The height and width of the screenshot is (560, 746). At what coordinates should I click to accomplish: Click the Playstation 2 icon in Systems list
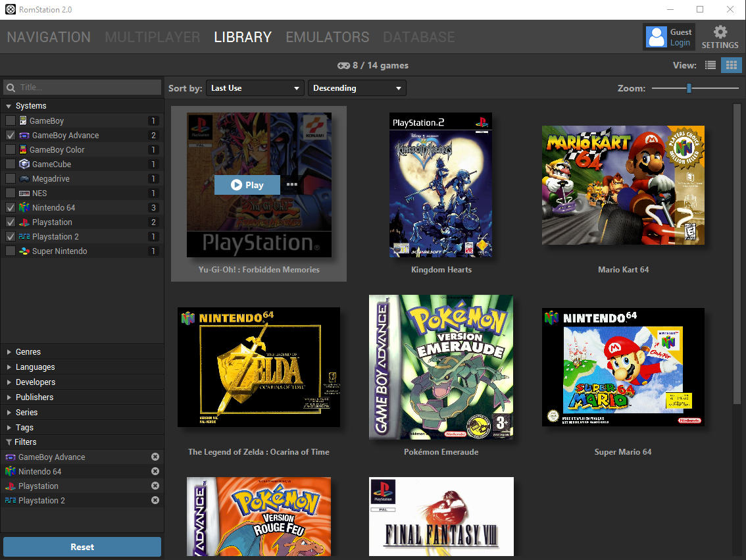pyautogui.click(x=24, y=236)
